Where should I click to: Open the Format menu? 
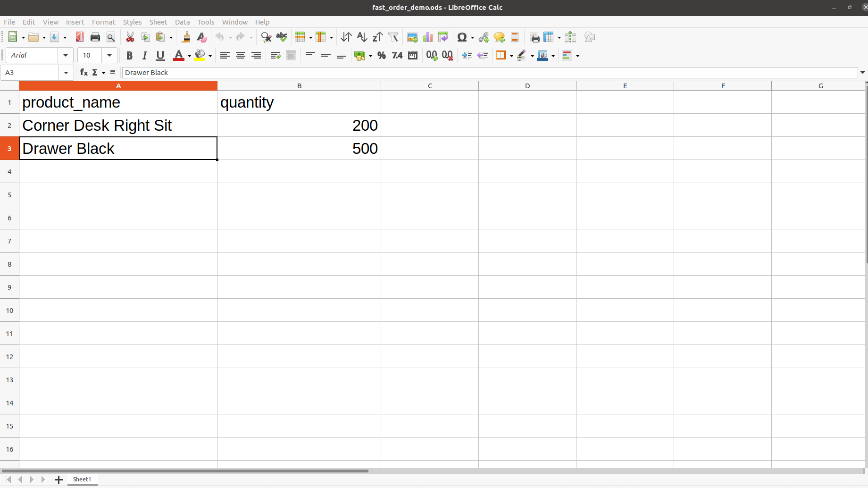click(103, 22)
